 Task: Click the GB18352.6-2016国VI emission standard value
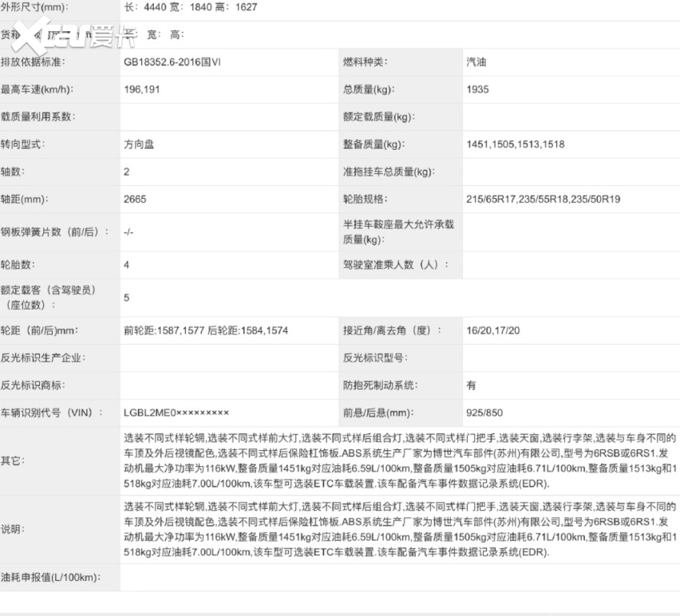point(172,62)
